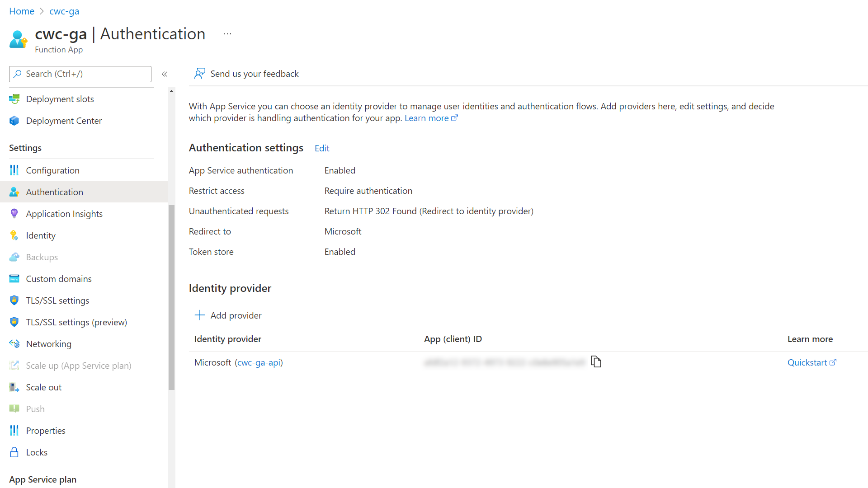The image size is (868, 488).
Task: Open the Locks settings
Action: point(37,452)
